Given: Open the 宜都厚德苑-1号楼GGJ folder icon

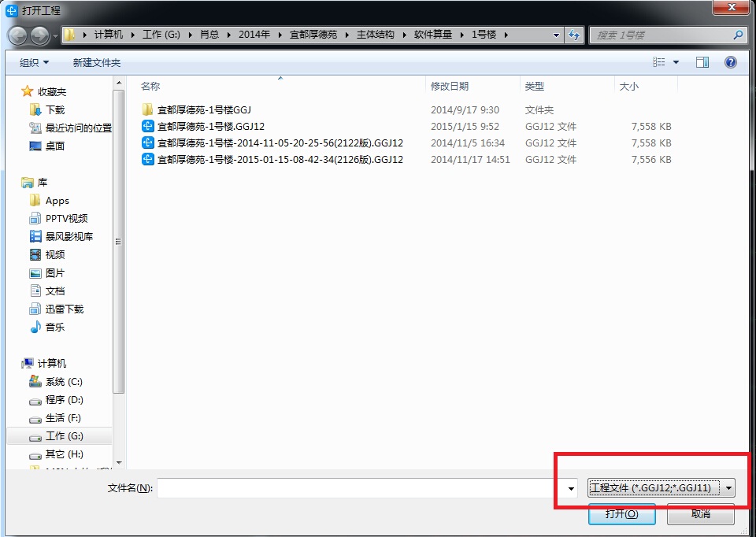Looking at the screenshot, I should (x=146, y=110).
